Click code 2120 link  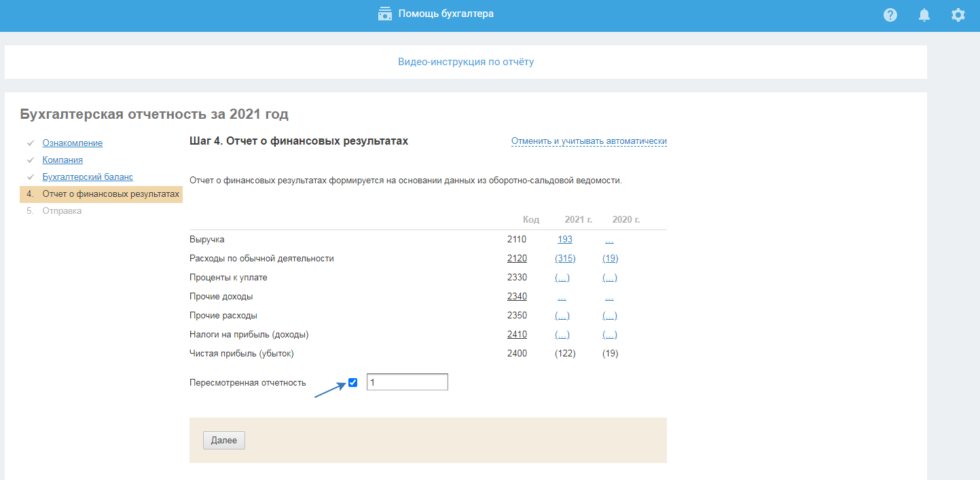click(x=517, y=259)
